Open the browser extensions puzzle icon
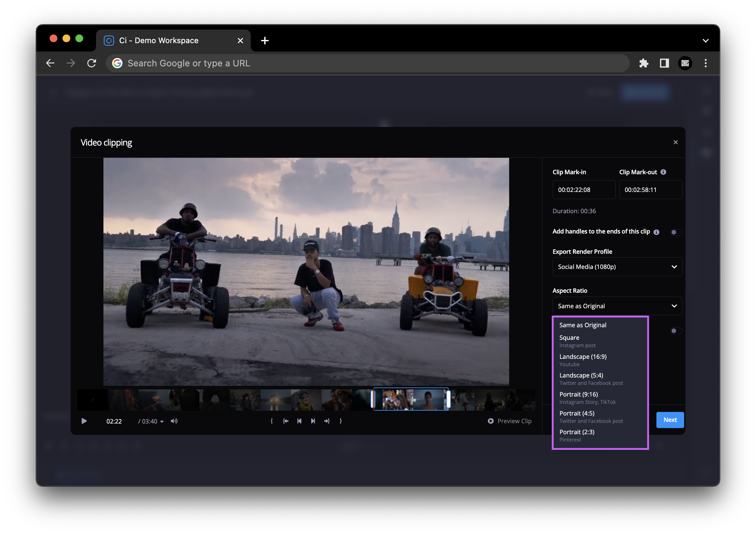This screenshot has height=534, width=756. [644, 63]
